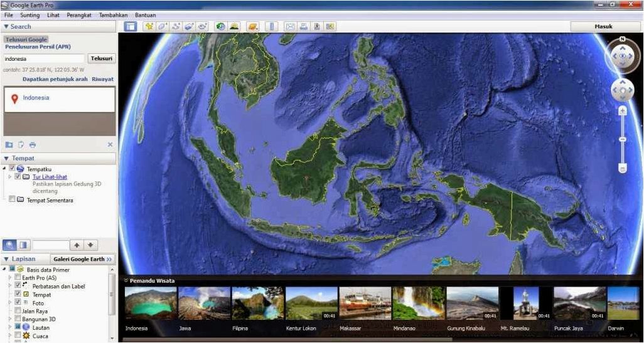
Task: Click the Dapatkan petunjuk arah link
Action: [x=55, y=79]
